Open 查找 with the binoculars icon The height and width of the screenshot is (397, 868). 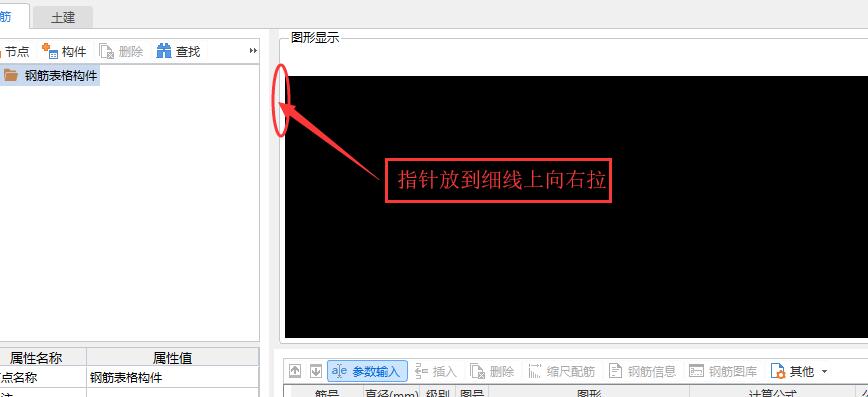(x=164, y=51)
